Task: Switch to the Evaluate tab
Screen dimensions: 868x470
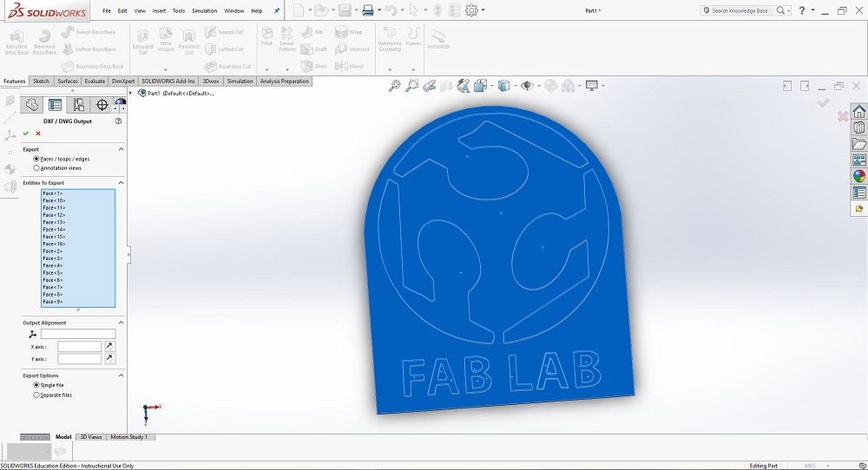Action: click(x=95, y=81)
